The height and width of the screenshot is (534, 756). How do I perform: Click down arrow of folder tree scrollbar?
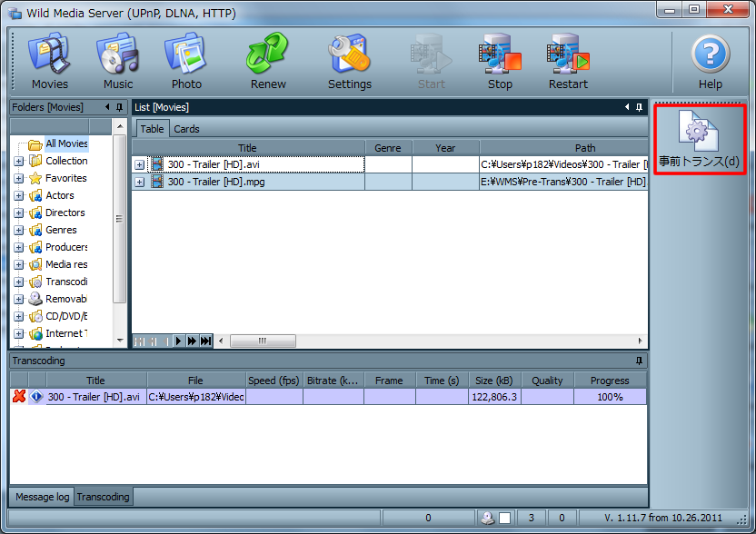click(120, 341)
